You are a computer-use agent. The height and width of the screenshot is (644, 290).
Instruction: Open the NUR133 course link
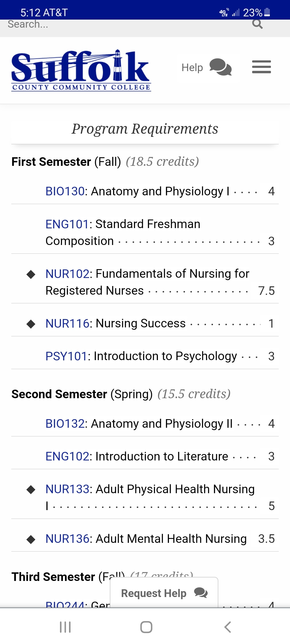click(x=67, y=489)
